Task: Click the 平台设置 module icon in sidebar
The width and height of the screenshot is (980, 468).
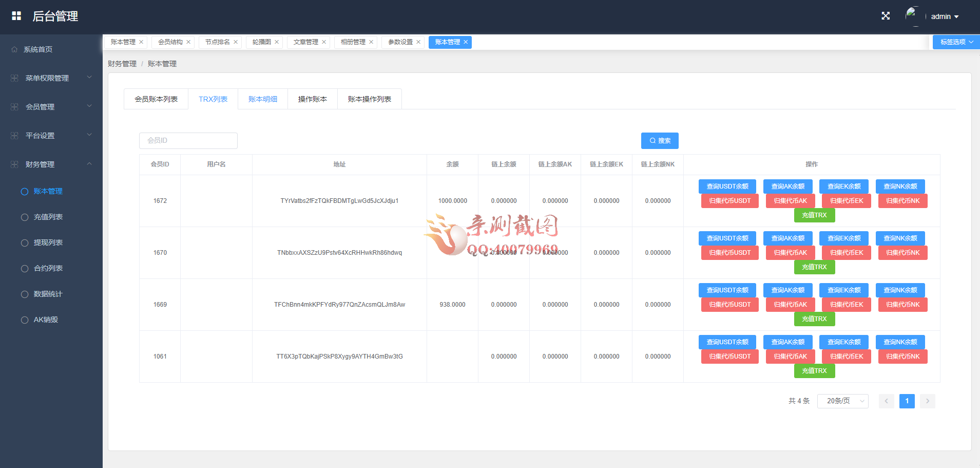Action: click(13, 135)
